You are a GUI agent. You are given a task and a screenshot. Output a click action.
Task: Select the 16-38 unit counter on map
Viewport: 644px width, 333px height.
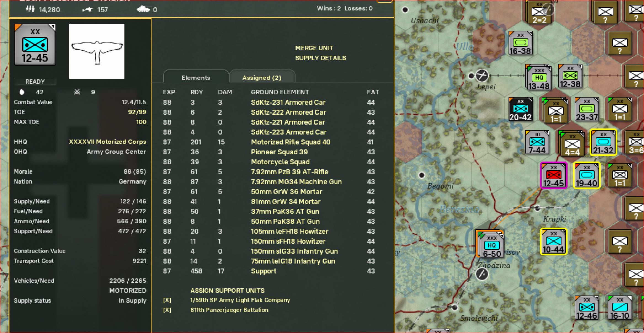520,43
